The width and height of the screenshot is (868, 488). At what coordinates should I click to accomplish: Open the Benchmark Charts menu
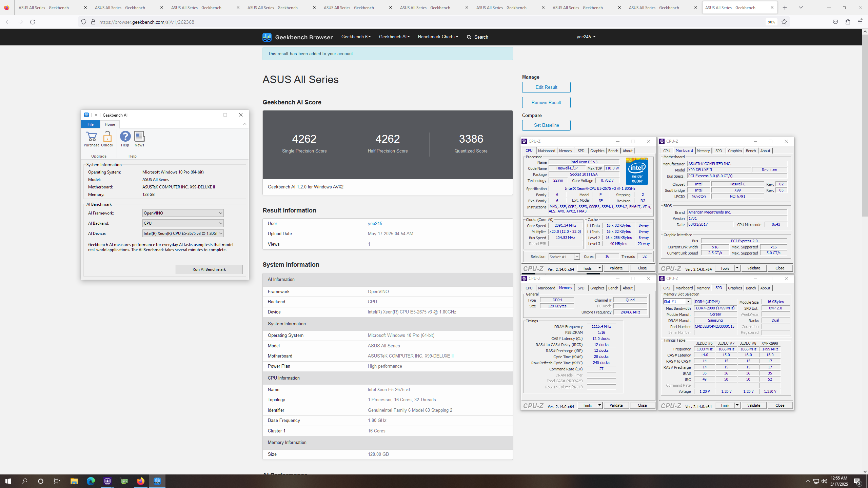point(438,37)
